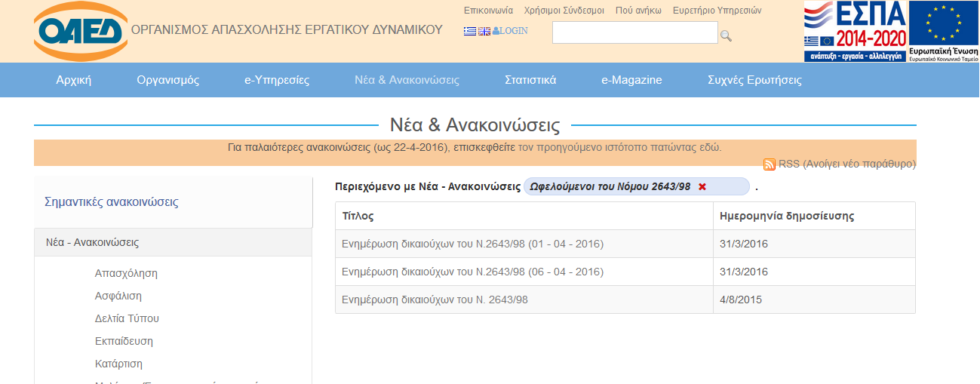Open the orange RSS feed icon

[770, 164]
